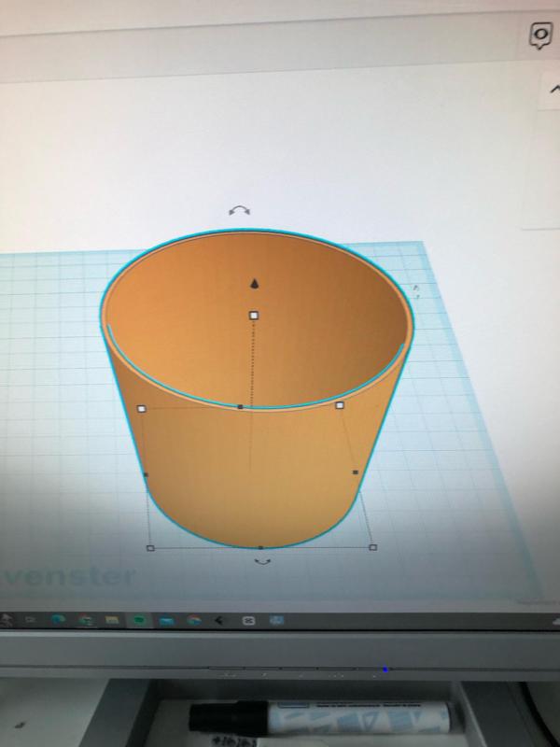The width and height of the screenshot is (560, 747).
Task: Open Microsoft Edge from the taskbar
Action: point(58,619)
